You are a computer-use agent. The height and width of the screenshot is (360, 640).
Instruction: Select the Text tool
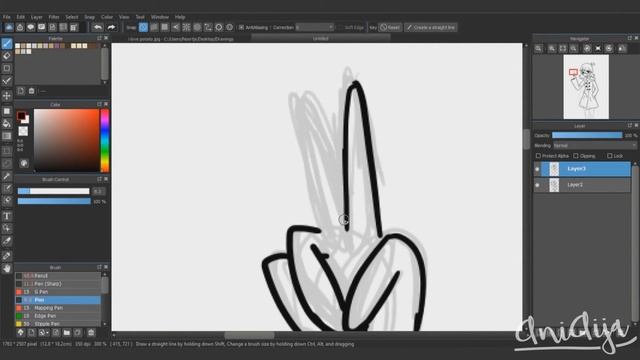click(7, 216)
